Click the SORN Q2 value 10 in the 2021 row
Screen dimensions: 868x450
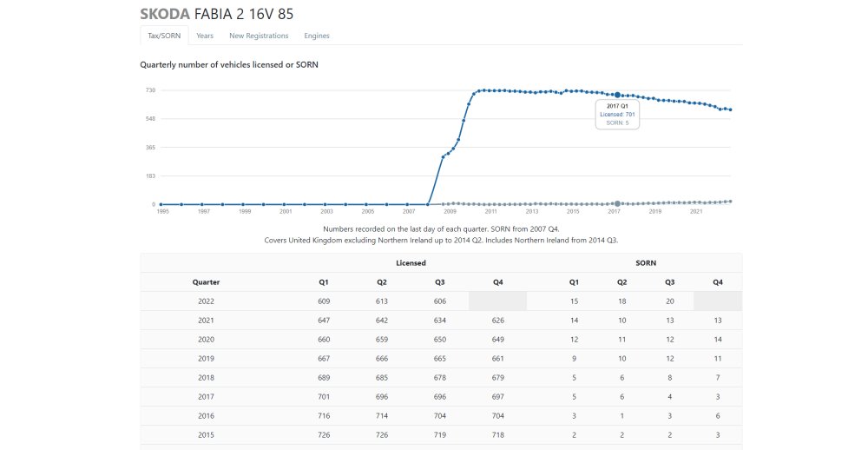click(622, 321)
